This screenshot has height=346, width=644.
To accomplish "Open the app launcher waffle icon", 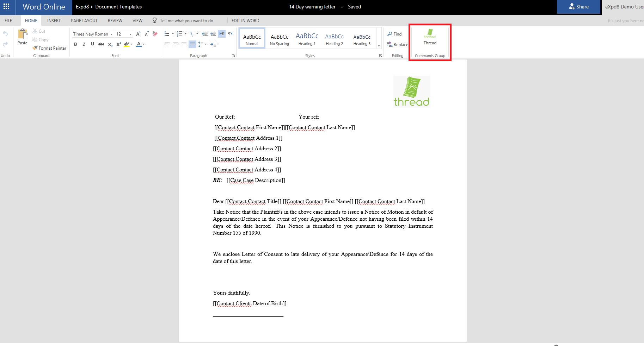I will (x=6, y=7).
